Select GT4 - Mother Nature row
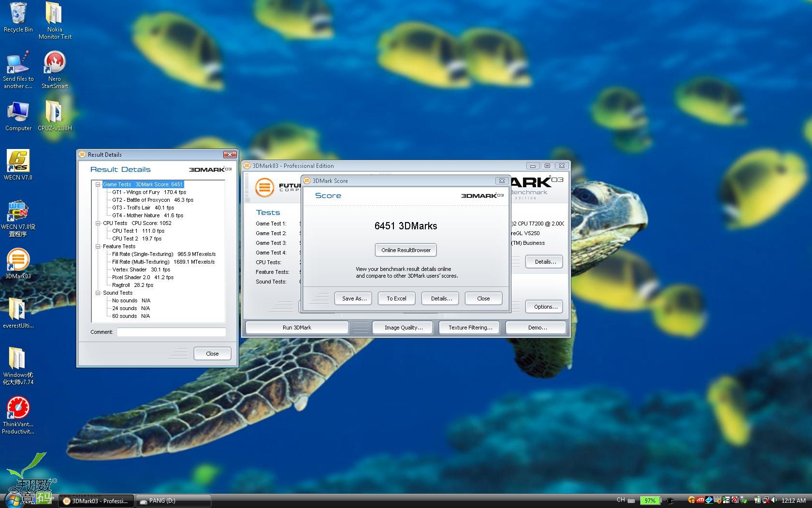 click(x=147, y=215)
